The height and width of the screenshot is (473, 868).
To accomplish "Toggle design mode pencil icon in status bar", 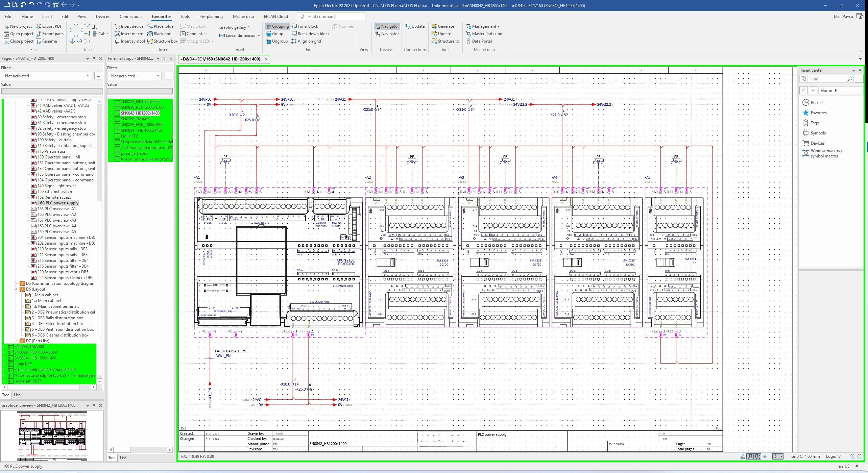I will (x=743, y=456).
